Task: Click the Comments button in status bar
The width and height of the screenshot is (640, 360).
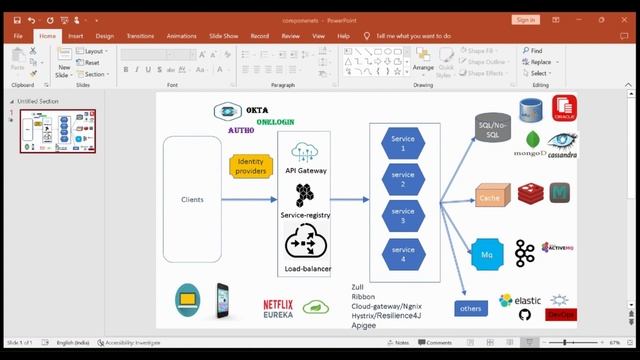Action: pyautogui.click(x=435, y=342)
